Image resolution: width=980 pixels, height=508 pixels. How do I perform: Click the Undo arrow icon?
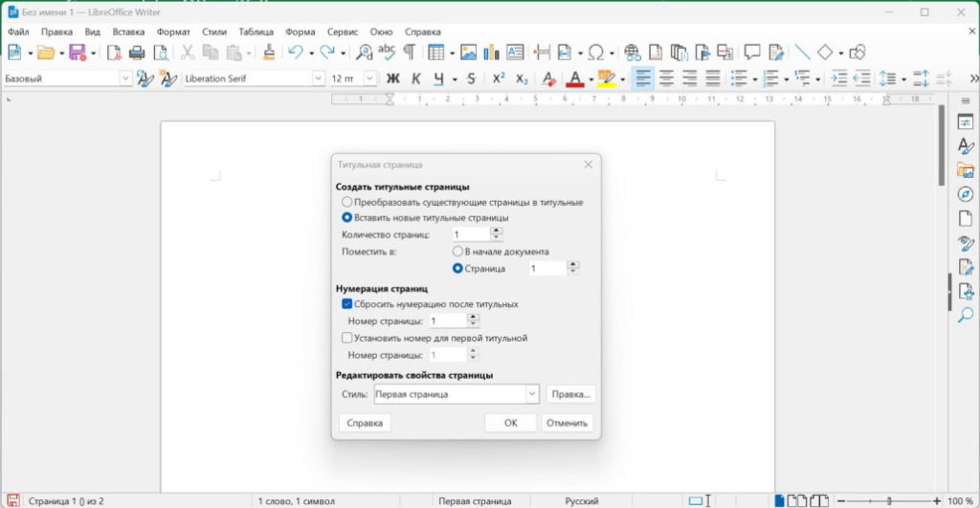pos(296,53)
